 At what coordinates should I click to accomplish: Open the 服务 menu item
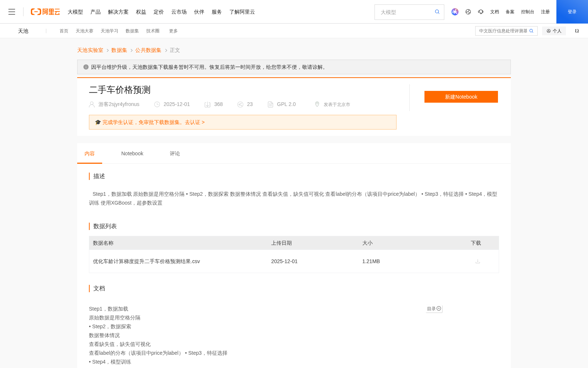(217, 12)
